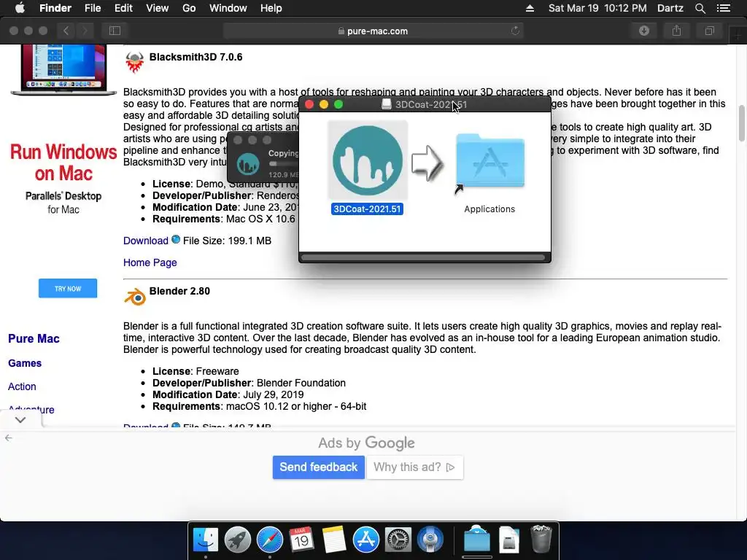This screenshot has width=747, height=560.
Task: Open the Action category link
Action: click(x=22, y=386)
